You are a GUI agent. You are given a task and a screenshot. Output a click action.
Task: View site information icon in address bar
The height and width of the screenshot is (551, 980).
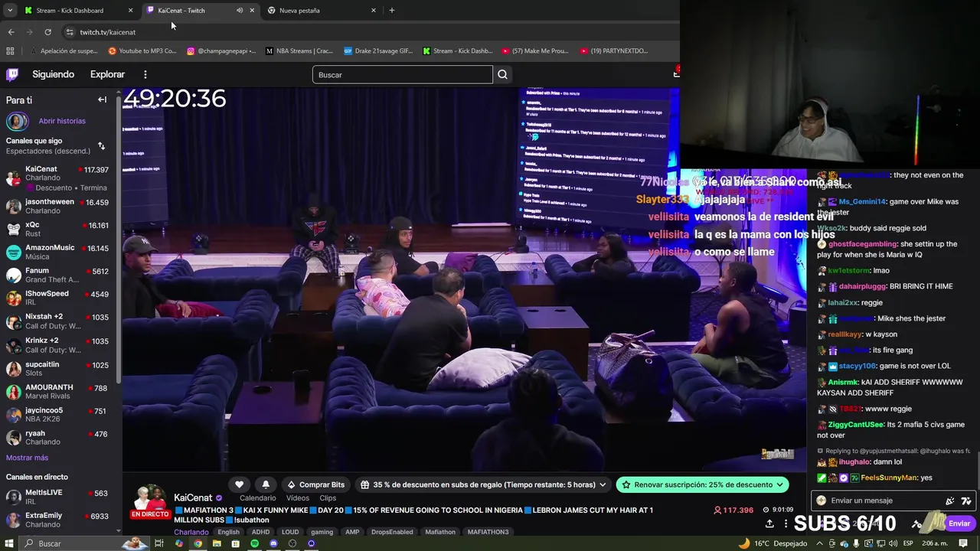[x=70, y=32]
